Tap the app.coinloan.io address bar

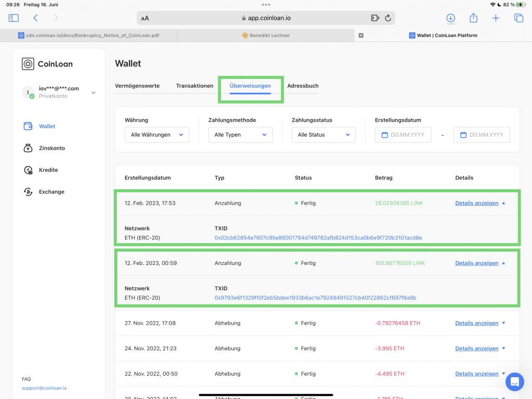point(266,18)
